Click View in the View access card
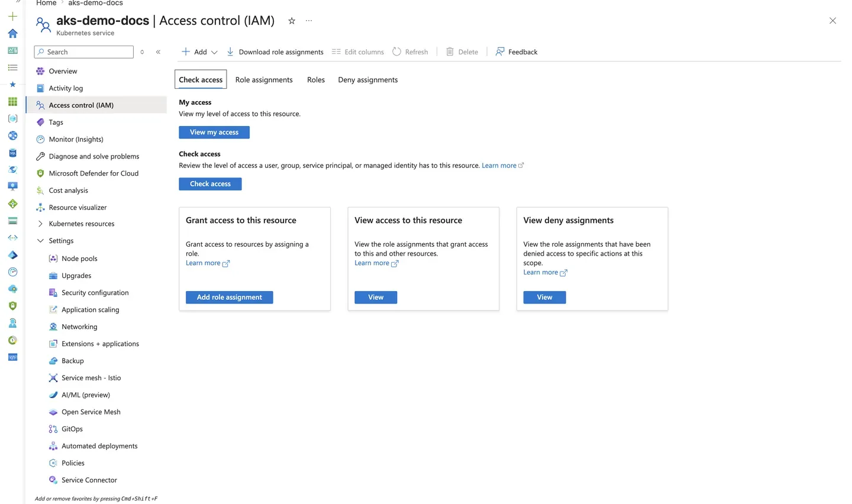The image size is (852, 504). (x=376, y=298)
